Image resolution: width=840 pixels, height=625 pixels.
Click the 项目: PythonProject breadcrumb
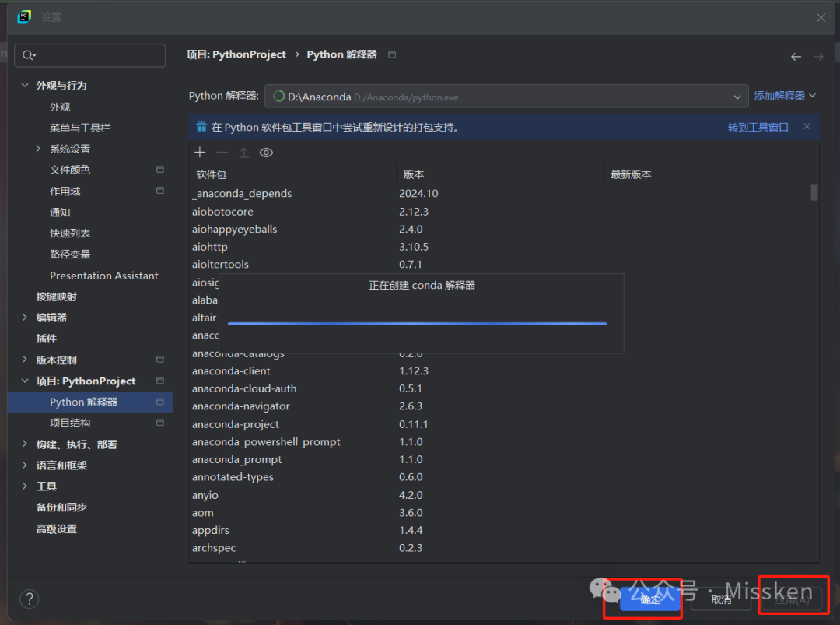coord(236,54)
